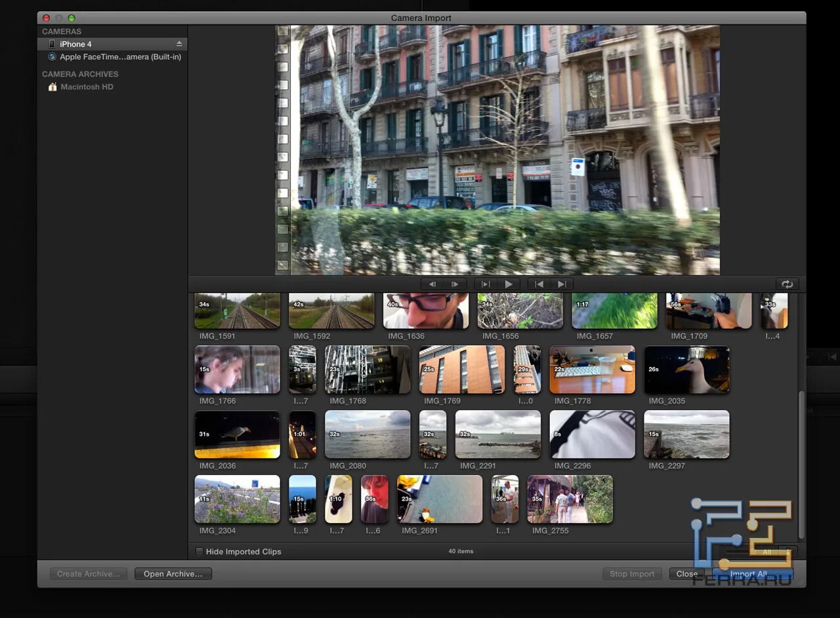This screenshot has width=840, height=618.
Task: Select the IMG_1766 clip thumbnail
Action: (237, 370)
